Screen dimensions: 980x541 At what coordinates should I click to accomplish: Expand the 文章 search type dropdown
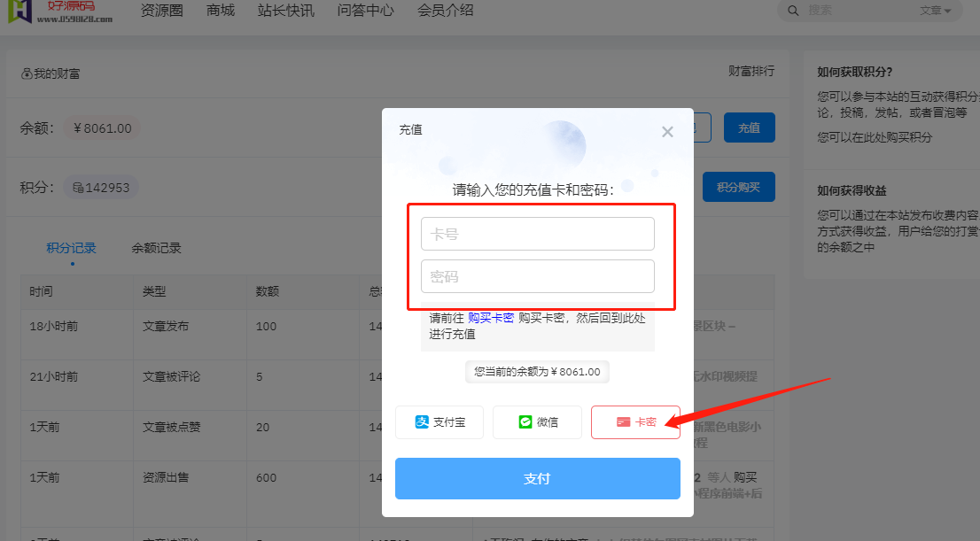point(935,11)
